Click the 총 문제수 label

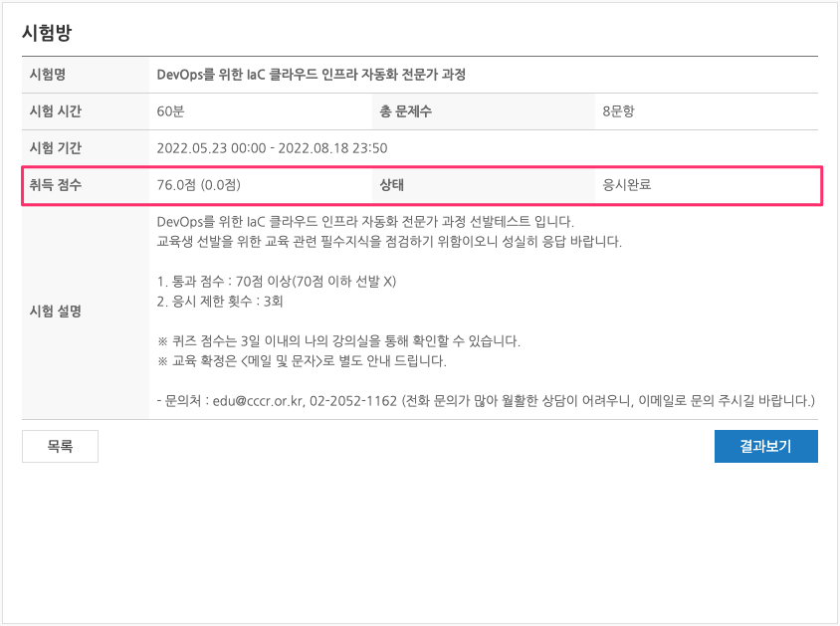(405, 111)
